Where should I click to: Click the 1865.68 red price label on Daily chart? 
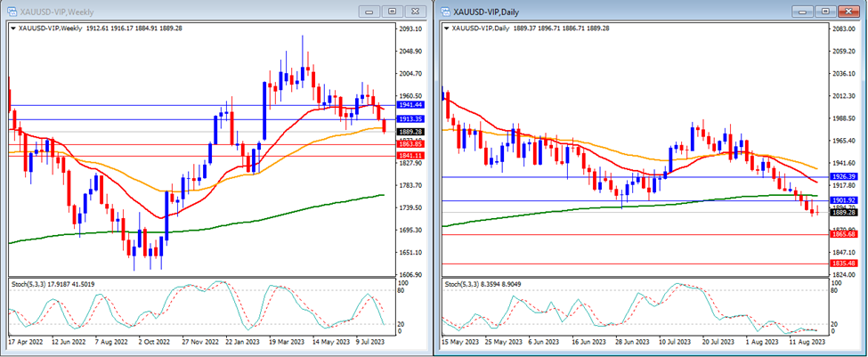pos(843,235)
